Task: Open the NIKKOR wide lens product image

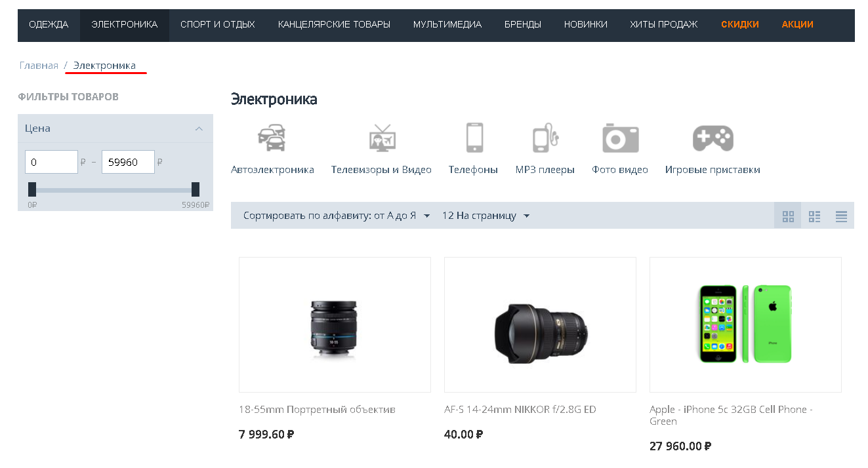Action: point(540,325)
